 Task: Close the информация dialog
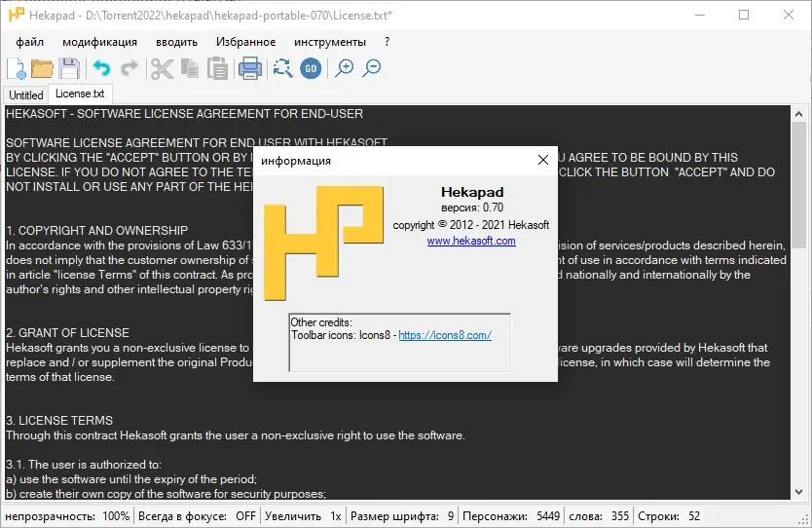tap(542, 160)
